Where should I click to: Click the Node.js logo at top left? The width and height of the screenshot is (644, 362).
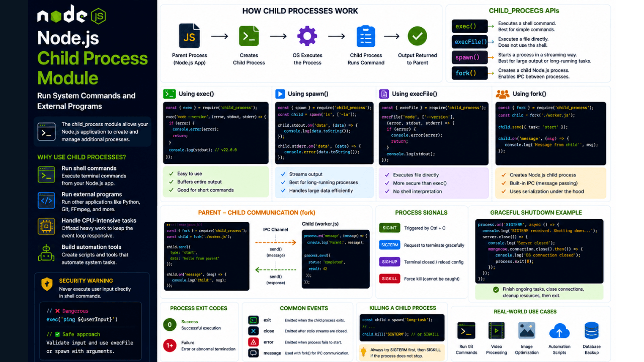coord(71,15)
